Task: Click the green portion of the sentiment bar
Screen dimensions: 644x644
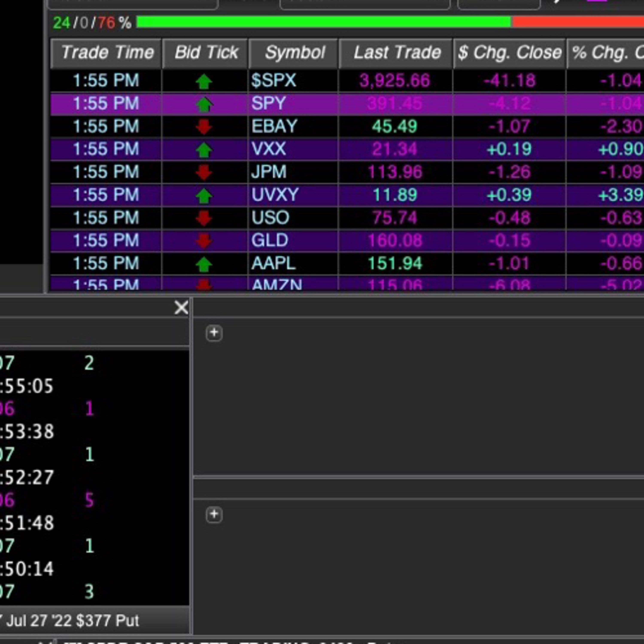Action: click(x=324, y=22)
